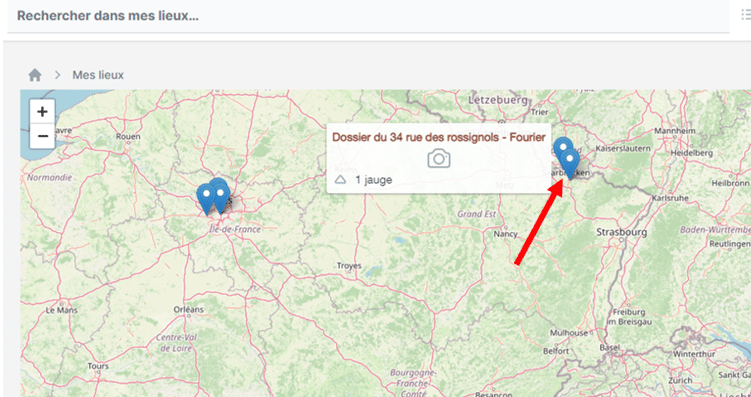The height and width of the screenshot is (397, 751).
Task: Select the front map marker at Saarbrücken
Action: (570, 164)
